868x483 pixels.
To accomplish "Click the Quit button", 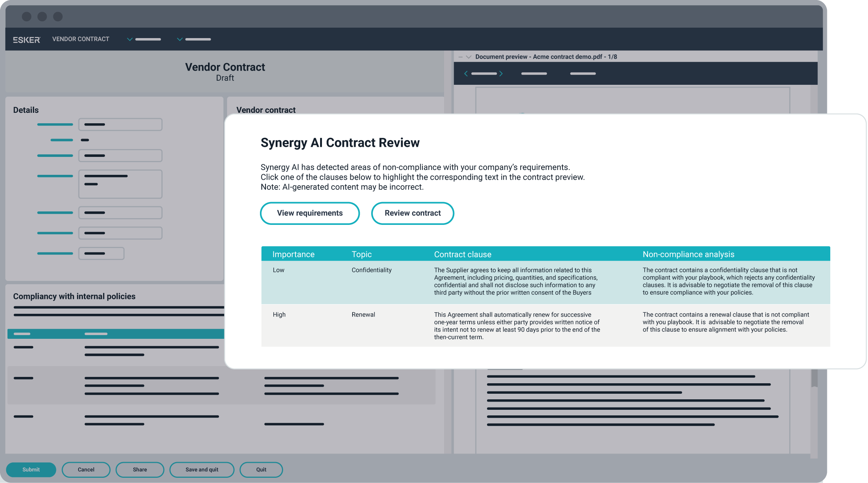I will (x=261, y=470).
